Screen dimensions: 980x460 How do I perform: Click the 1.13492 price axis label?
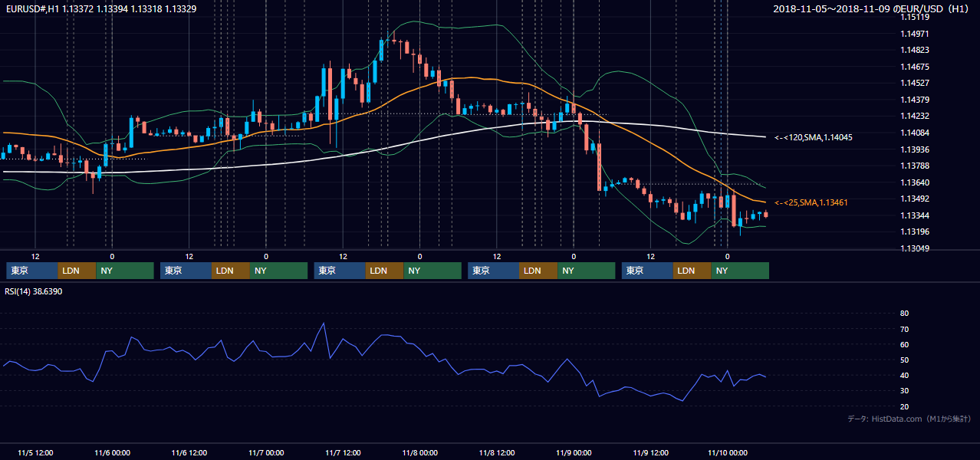[915, 199]
